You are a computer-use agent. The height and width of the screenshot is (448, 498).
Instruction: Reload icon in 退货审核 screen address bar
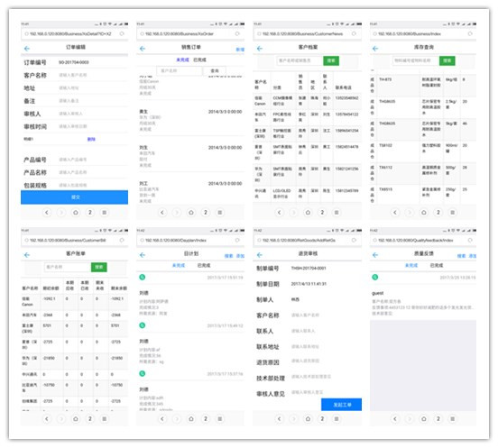click(354, 240)
